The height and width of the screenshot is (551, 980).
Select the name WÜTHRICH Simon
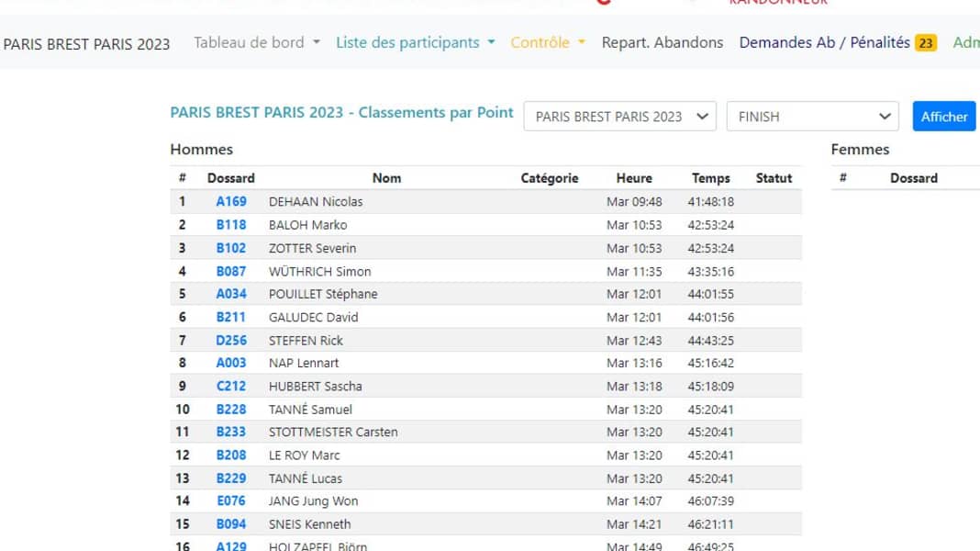pyautogui.click(x=320, y=271)
